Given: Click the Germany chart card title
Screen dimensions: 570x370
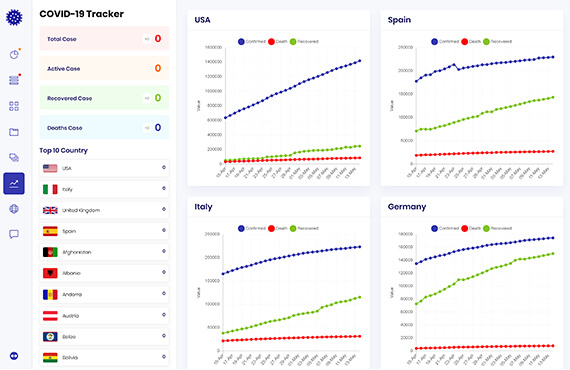Looking at the screenshot, I should (407, 206).
